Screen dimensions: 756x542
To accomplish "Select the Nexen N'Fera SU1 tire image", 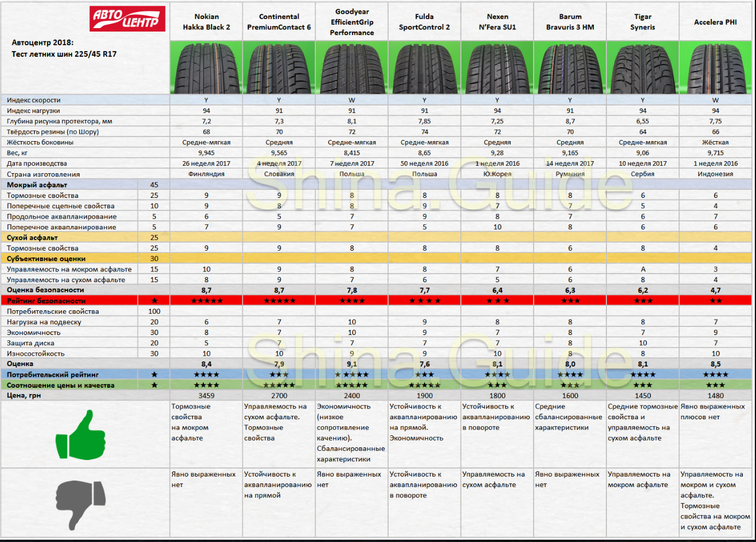I will coord(498,67).
